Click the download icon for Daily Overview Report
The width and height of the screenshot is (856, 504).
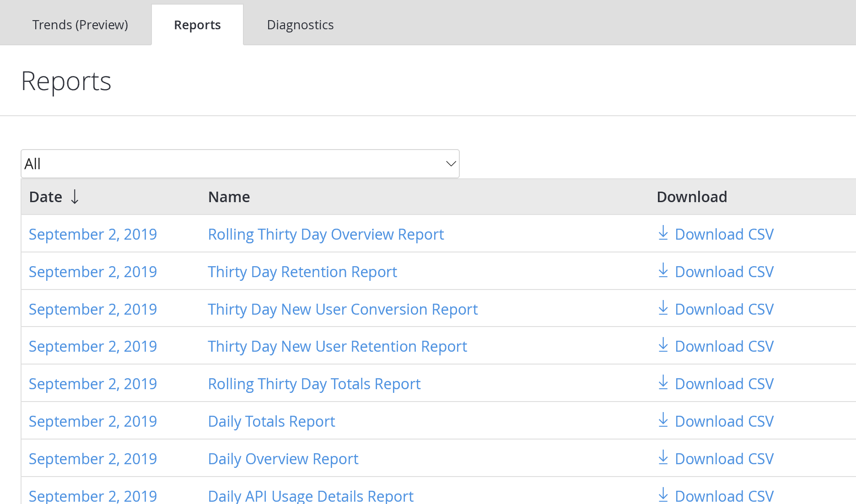coord(663,458)
